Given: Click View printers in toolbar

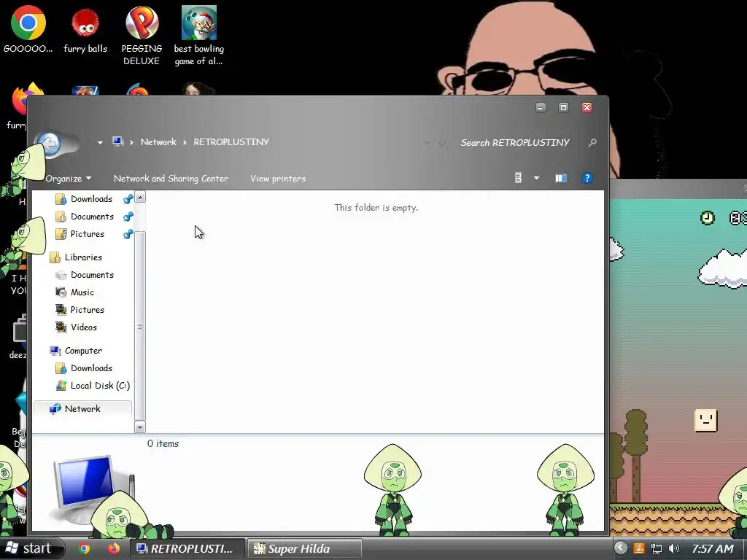Looking at the screenshot, I should [278, 179].
